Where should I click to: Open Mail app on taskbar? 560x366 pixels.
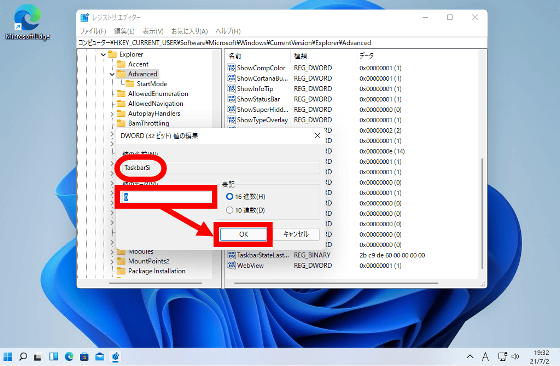[100, 357]
